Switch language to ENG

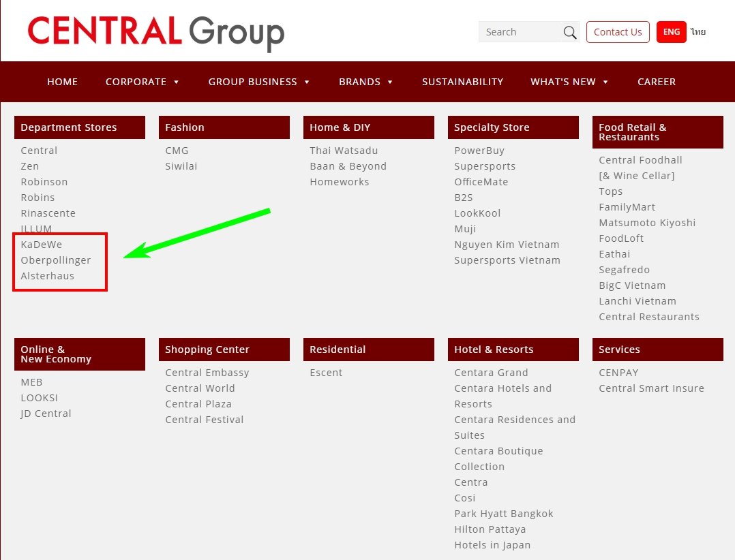(x=671, y=32)
